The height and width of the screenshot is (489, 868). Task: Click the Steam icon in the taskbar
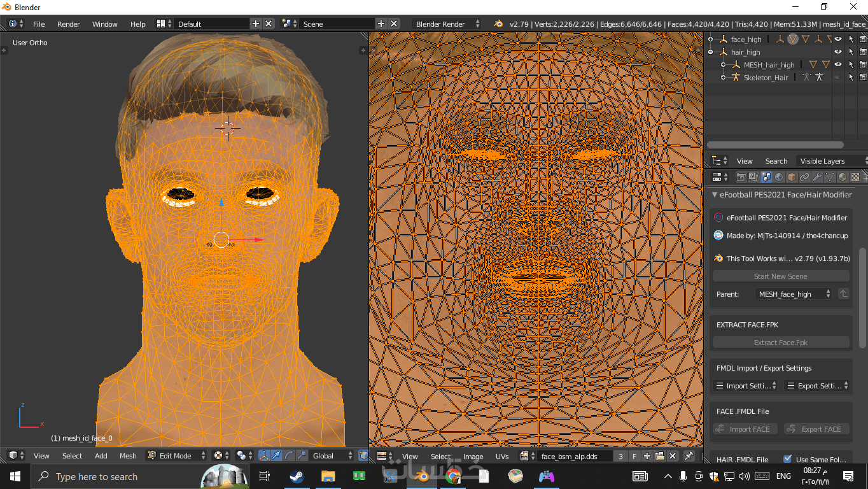297,476
